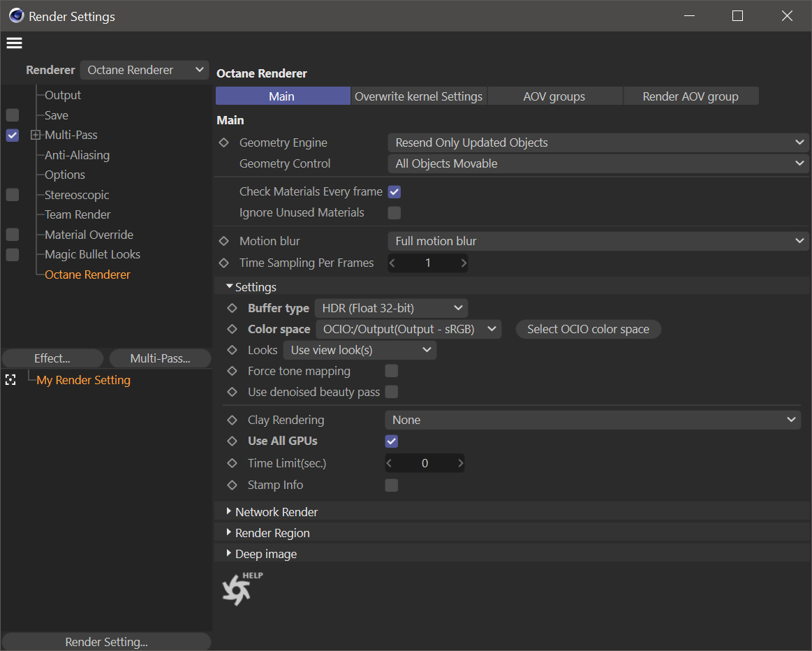Click keyframe diamond beside Stamp Info
The height and width of the screenshot is (651, 812).
click(232, 485)
